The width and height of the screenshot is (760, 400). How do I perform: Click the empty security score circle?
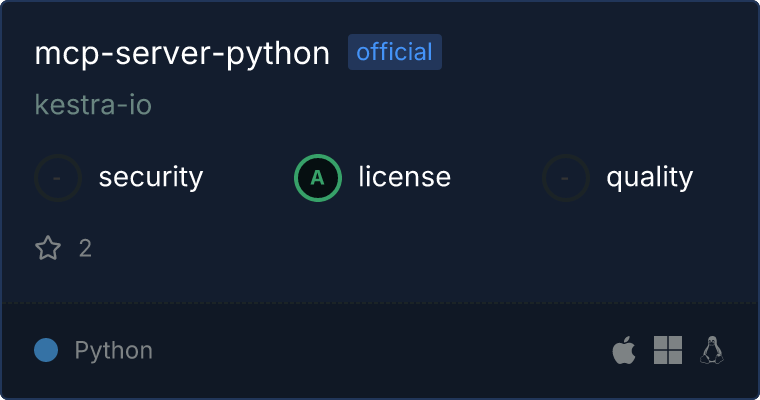(x=58, y=178)
